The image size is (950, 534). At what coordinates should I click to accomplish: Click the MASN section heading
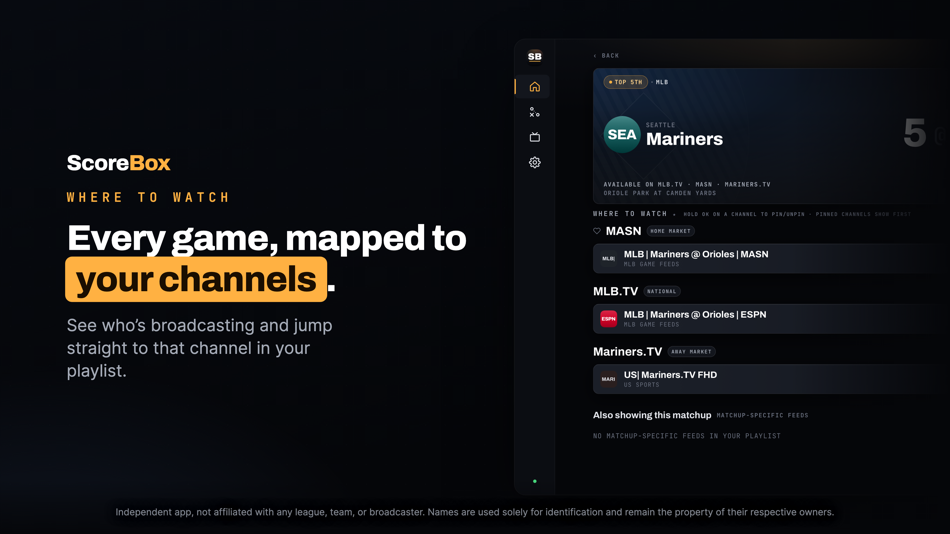click(x=623, y=231)
